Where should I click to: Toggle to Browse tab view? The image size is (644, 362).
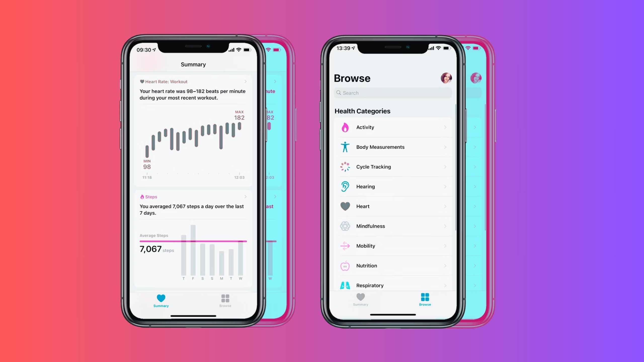click(225, 300)
